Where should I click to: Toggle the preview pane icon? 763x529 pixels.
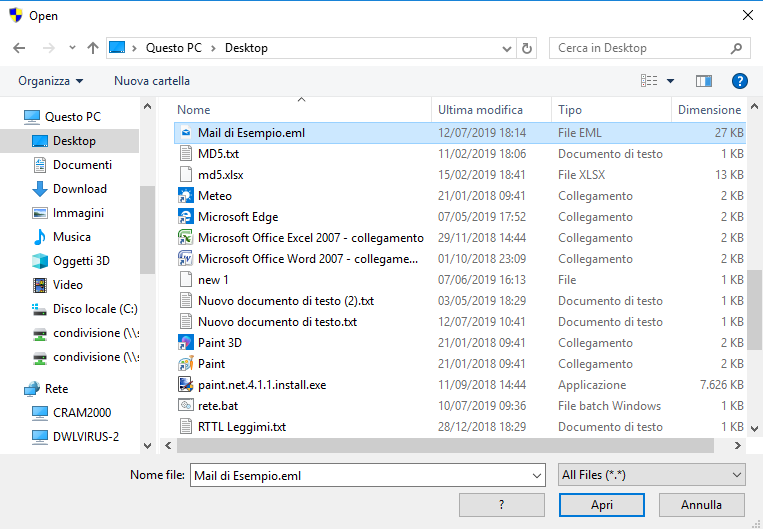704,81
